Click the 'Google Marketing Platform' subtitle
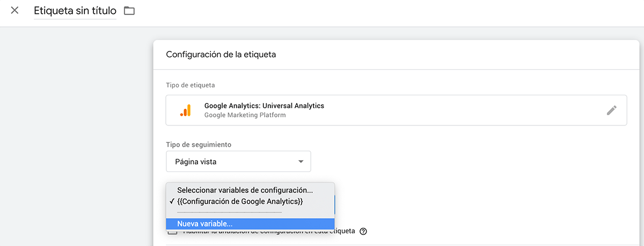This screenshot has height=246, width=644. pos(245,115)
